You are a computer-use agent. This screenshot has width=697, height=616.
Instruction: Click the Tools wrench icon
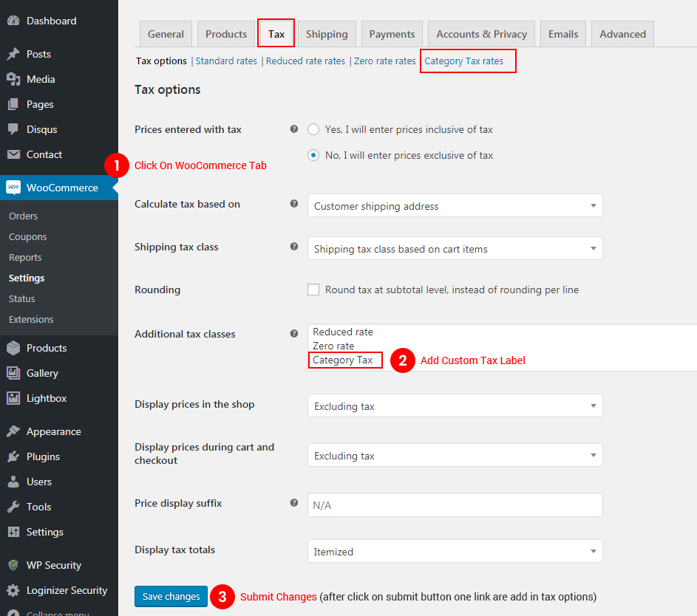tap(13, 507)
